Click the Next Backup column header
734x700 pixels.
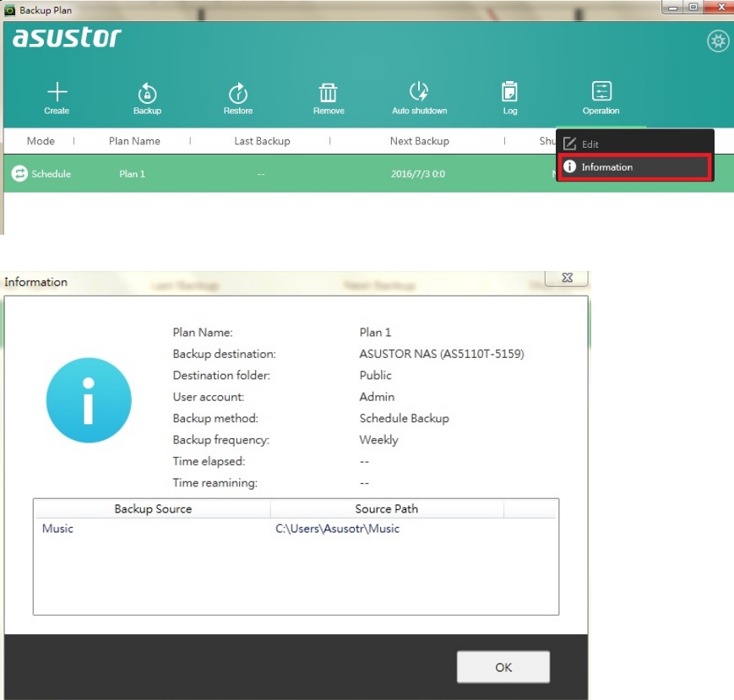(420, 141)
